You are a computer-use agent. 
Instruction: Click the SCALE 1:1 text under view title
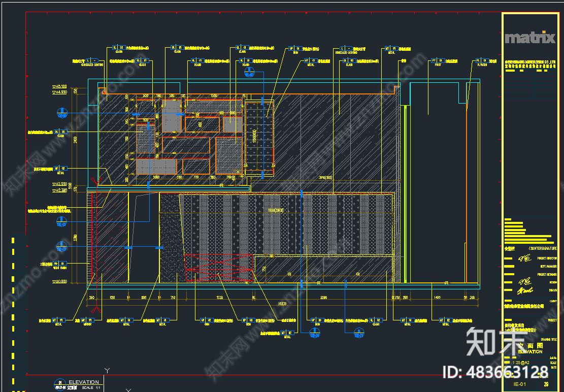(x=91, y=388)
